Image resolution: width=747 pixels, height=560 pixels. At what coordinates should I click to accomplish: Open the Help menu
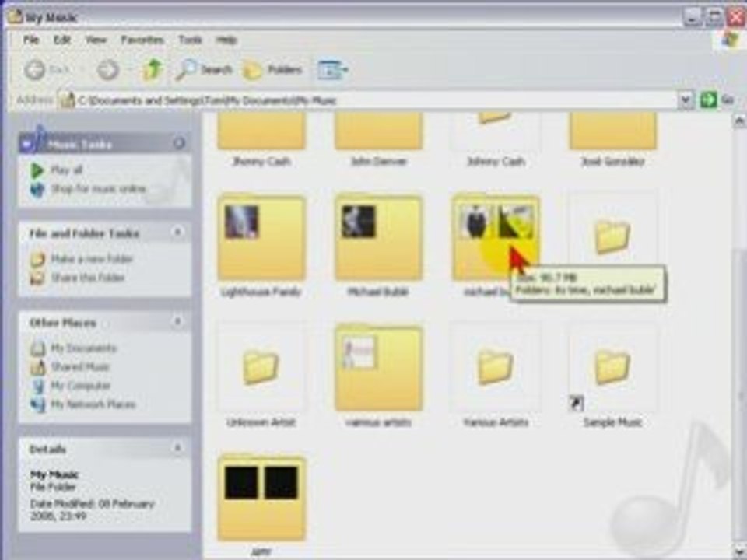[x=226, y=40]
